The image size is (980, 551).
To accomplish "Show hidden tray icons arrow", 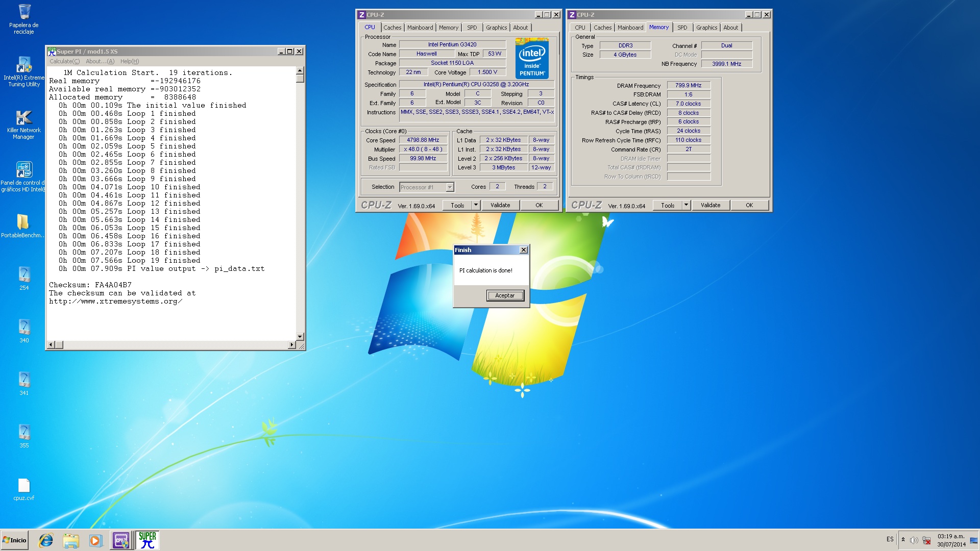I will 903,540.
